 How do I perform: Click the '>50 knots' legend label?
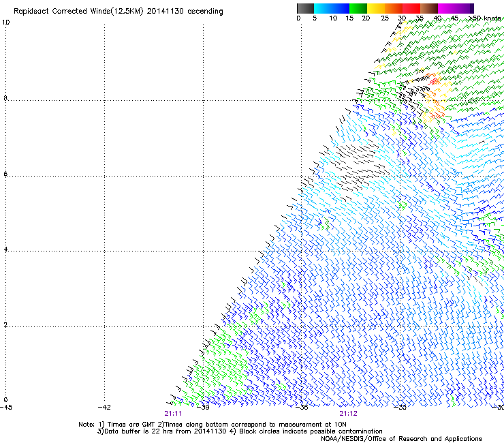click(x=485, y=18)
